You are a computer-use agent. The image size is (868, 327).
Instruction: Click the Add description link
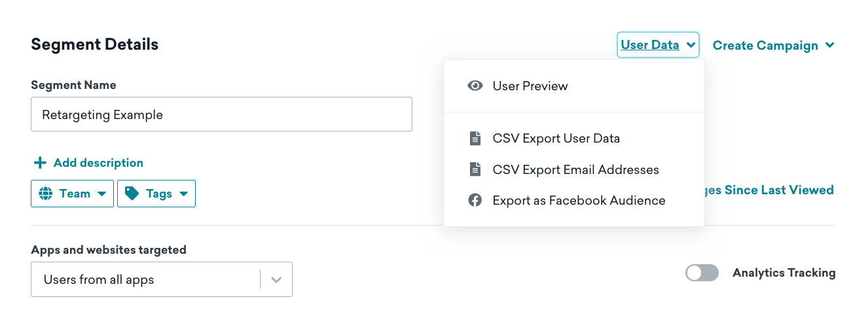98,163
